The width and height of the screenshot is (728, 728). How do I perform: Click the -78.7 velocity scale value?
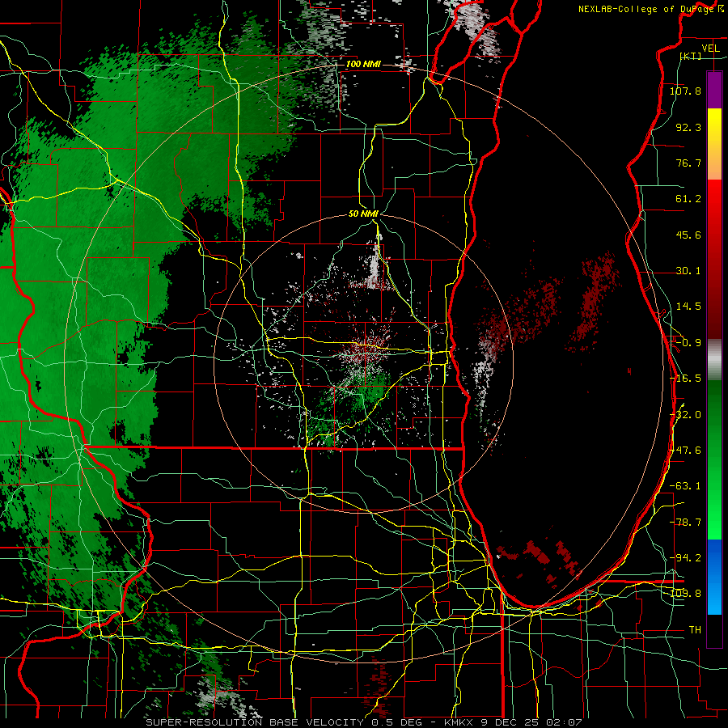coord(685,523)
